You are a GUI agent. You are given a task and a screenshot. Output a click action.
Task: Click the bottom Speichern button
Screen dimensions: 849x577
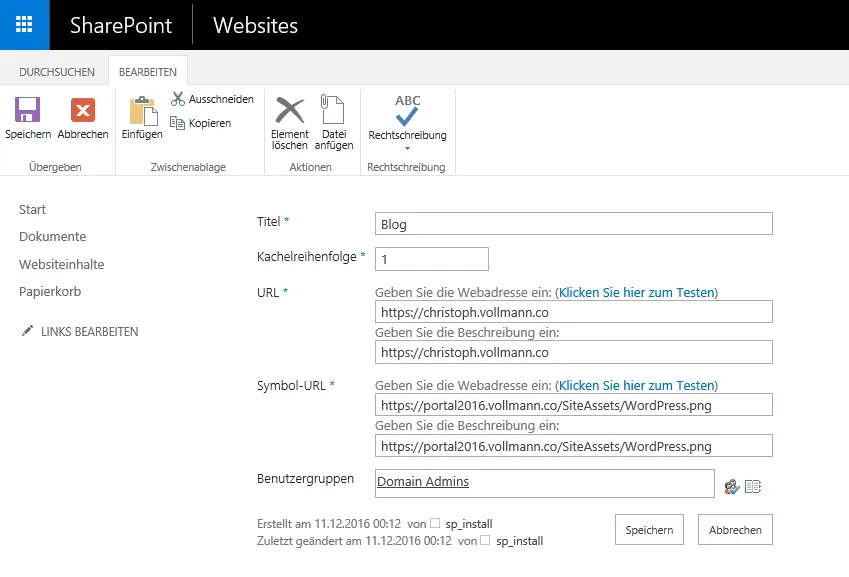[649, 529]
